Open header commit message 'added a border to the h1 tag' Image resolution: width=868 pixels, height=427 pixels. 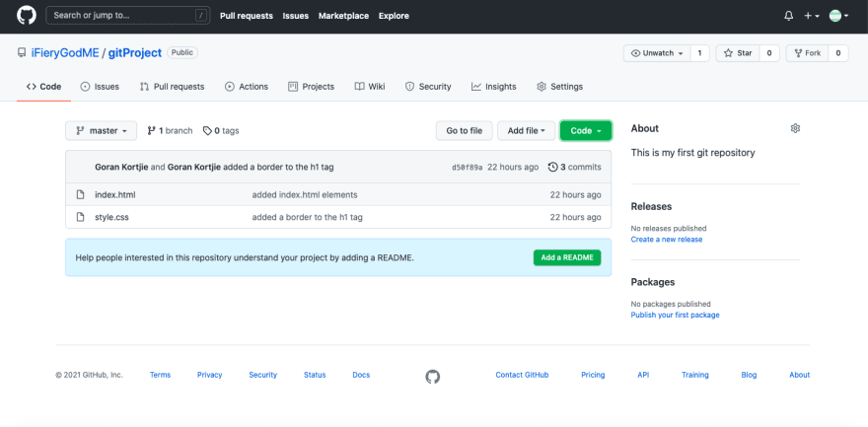coord(278,167)
